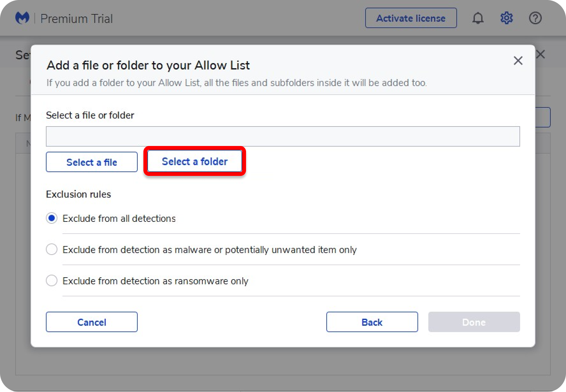566x392 pixels.
Task: Enable 'Exclude from detection as ransomware only'
Action: coord(52,280)
